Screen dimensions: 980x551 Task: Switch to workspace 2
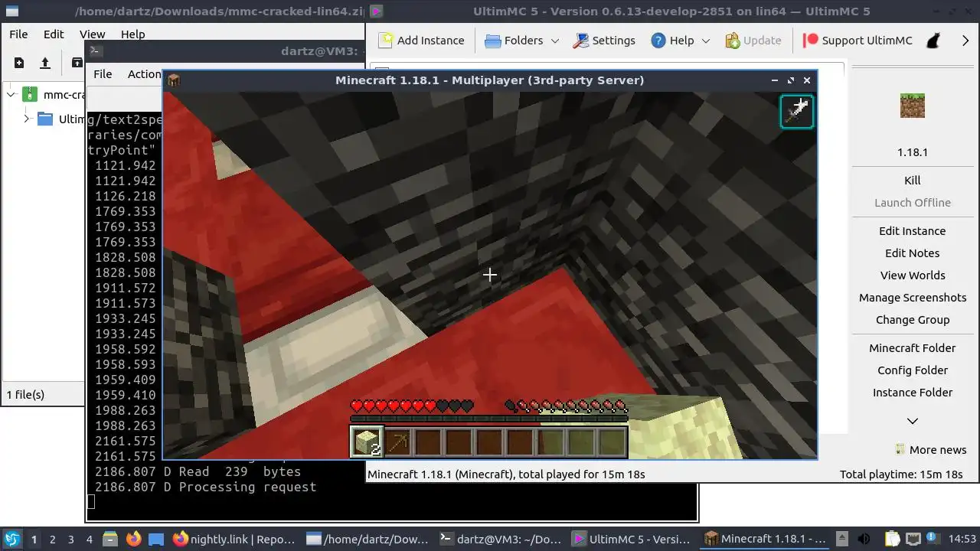click(52, 539)
